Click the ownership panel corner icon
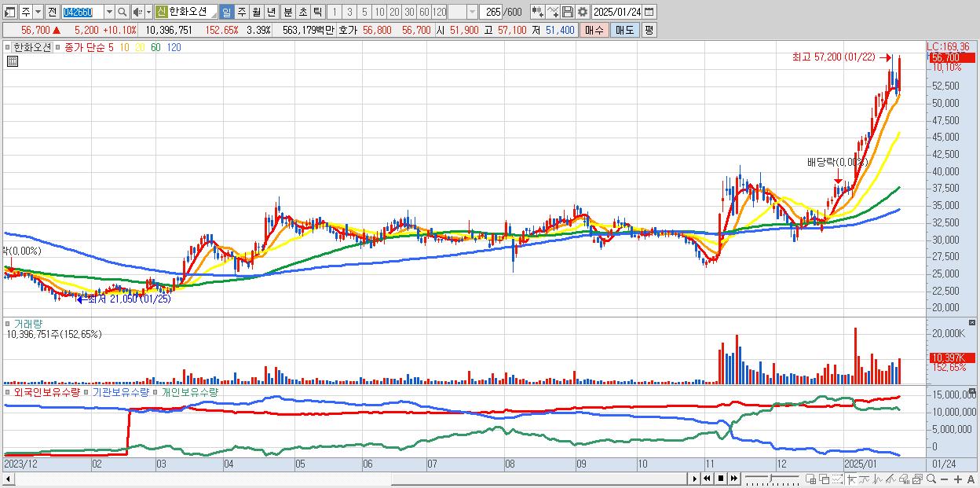 (x=974, y=391)
